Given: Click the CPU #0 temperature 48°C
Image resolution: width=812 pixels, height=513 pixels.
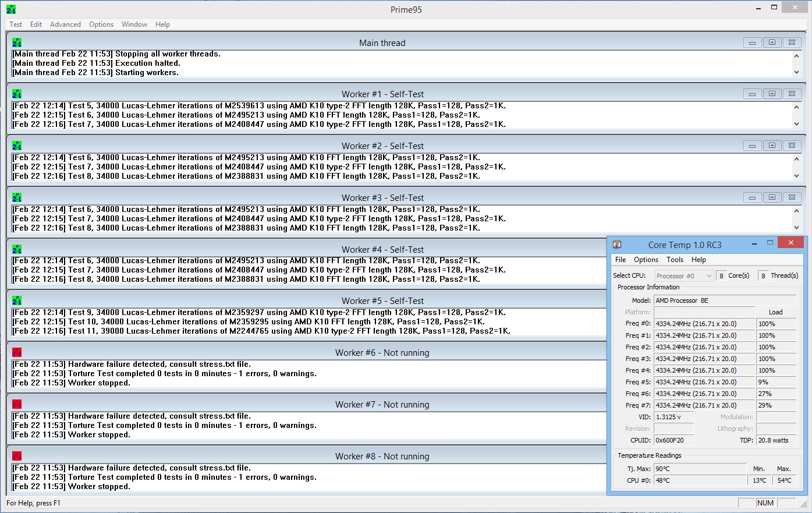Looking at the screenshot, I should click(x=699, y=480).
